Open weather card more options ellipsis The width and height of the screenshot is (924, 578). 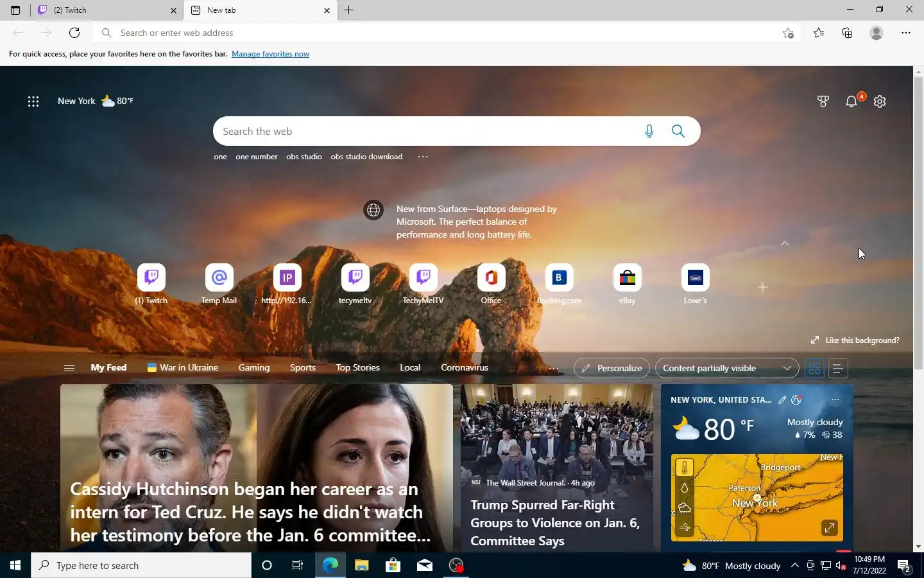click(835, 399)
